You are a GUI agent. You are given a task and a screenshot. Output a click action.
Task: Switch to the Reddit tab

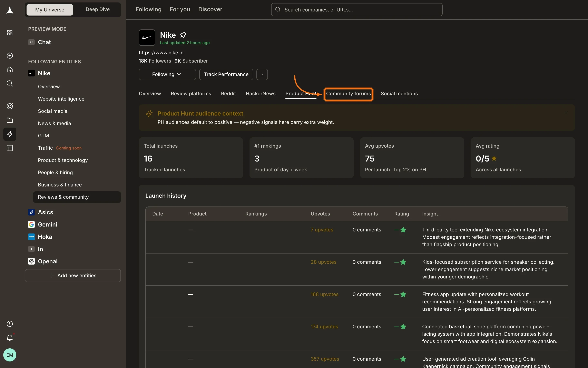pyautogui.click(x=228, y=94)
